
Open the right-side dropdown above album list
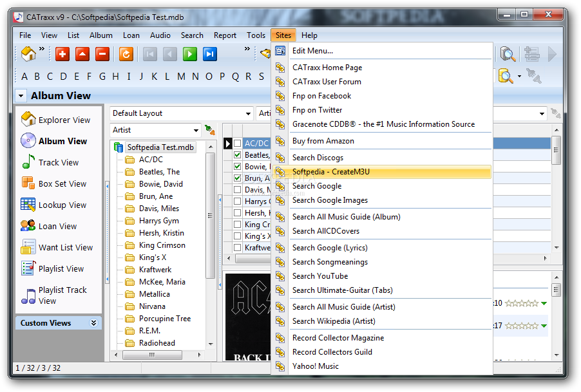click(x=542, y=114)
